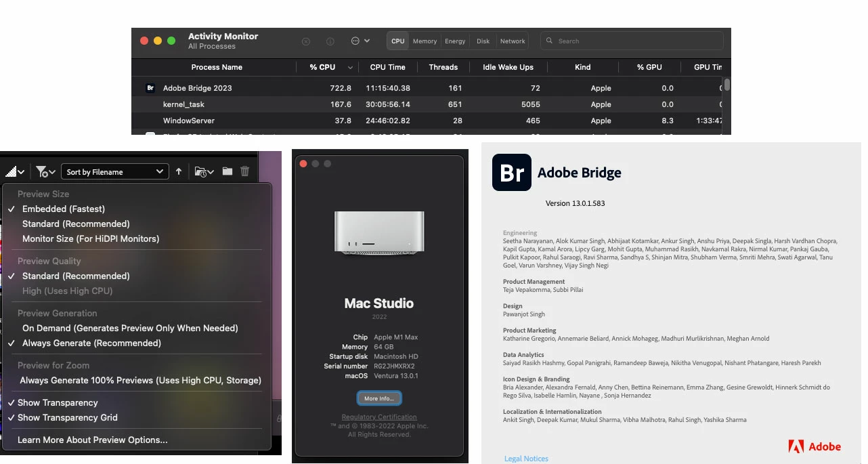
Task: Click the stop process icon in Activity Monitor
Action: point(306,41)
